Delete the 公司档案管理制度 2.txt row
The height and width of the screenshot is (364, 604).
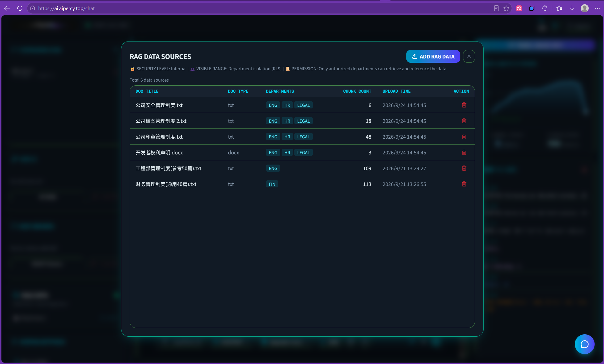pos(464,121)
